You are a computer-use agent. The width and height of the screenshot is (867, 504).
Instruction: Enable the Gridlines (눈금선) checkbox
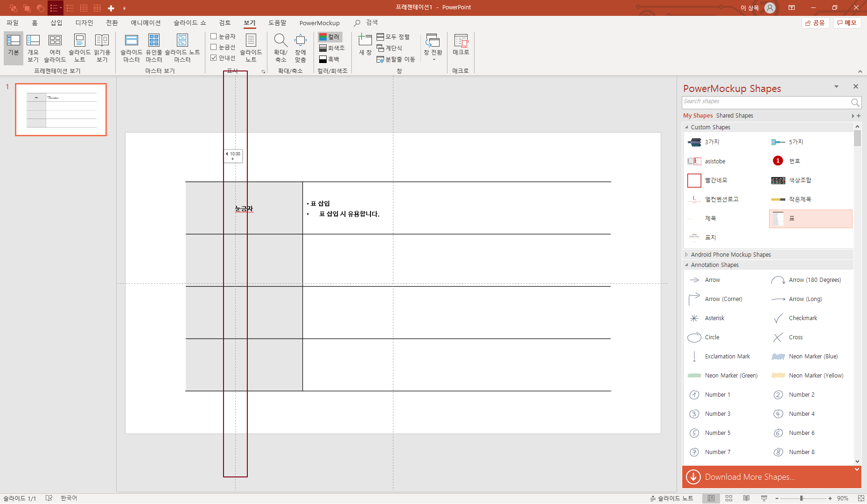pyautogui.click(x=214, y=47)
